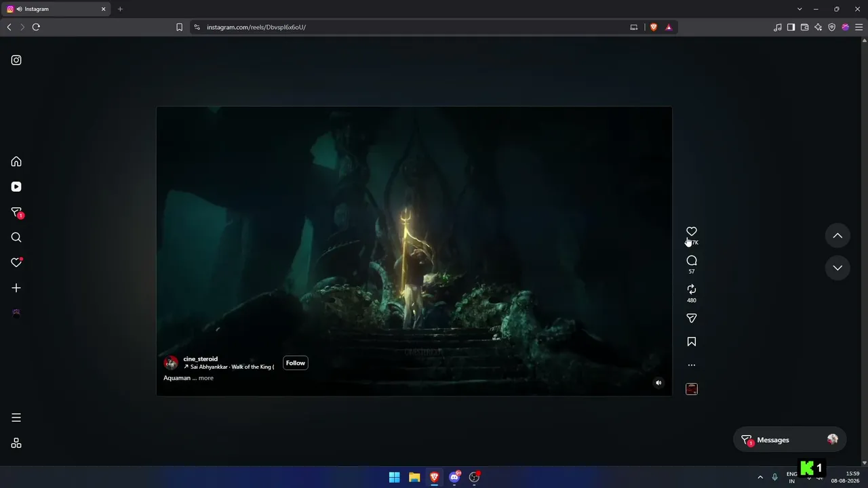Close the Instagram browser tab
This screenshot has height=488, width=868.
[x=104, y=9]
